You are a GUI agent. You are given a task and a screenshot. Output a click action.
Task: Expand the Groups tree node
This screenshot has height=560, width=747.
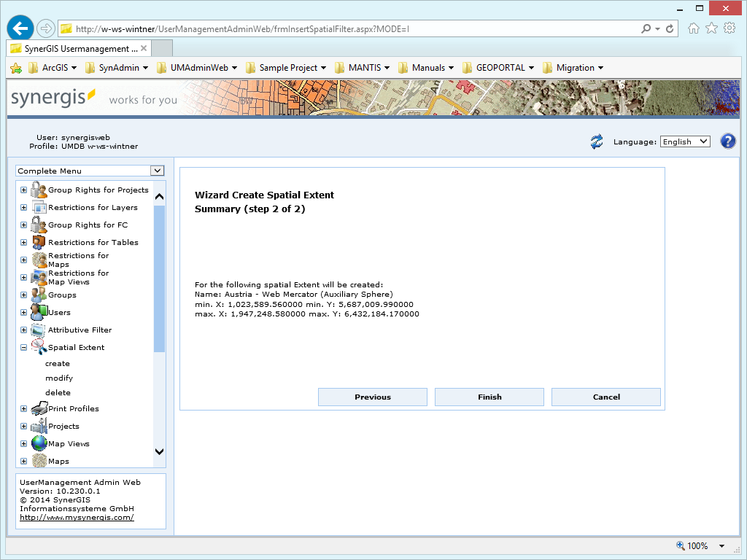coord(23,295)
